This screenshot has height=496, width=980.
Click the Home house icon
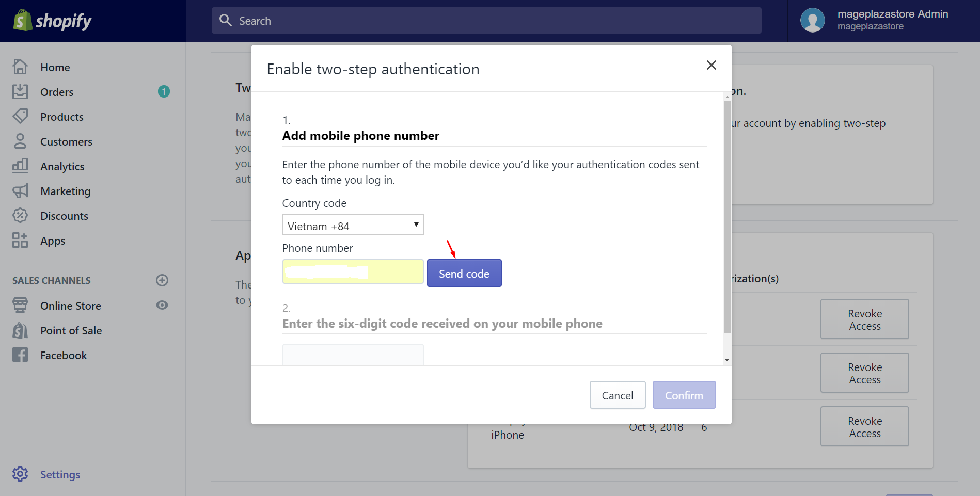[x=20, y=67]
